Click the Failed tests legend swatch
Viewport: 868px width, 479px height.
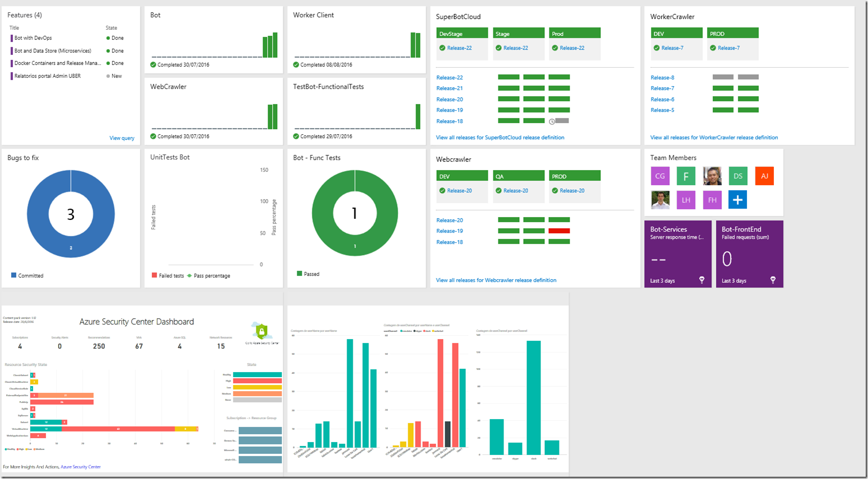(x=154, y=275)
